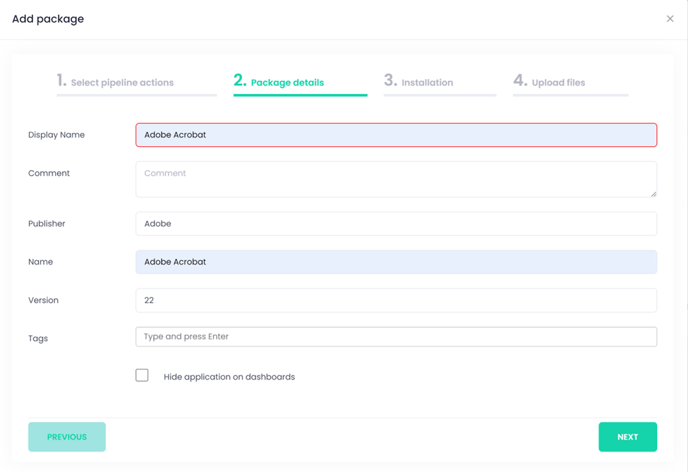This screenshot has height=472, width=688.
Task: Click the Display Name label
Action: click(56, 135)
